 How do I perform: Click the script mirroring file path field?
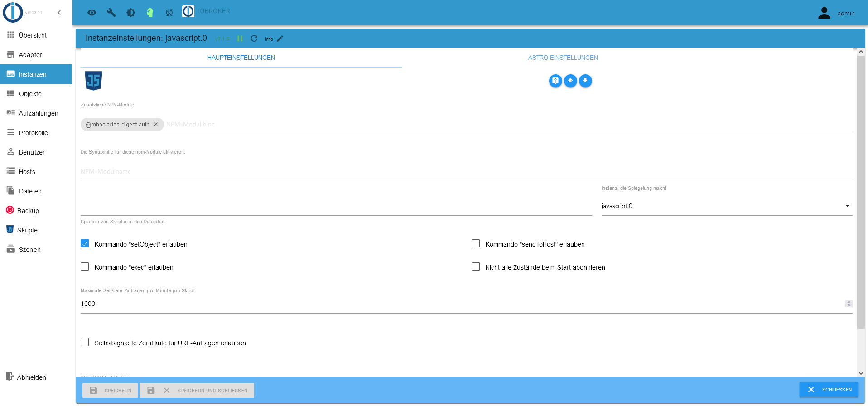coord(336,206)
